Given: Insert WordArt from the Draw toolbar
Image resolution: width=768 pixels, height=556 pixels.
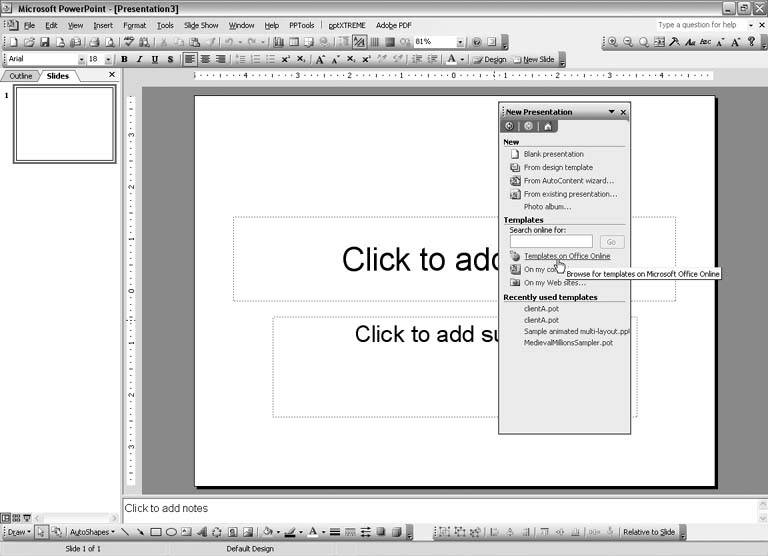Looking at the screenshot, I should click(x=201, y=532).
